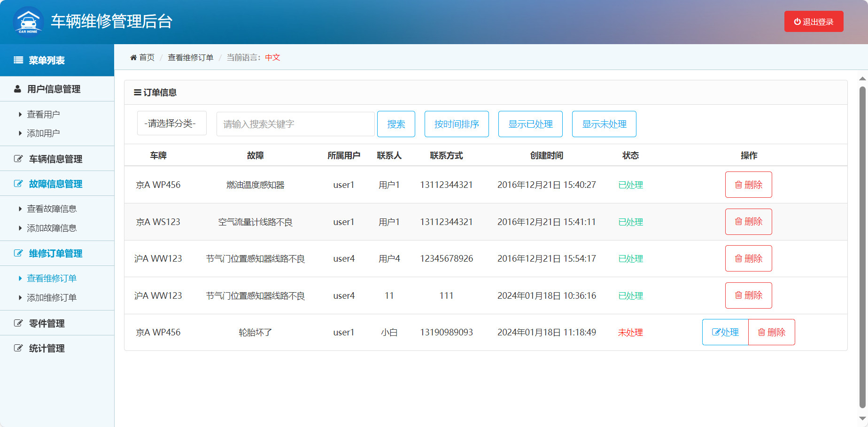This screenshot has height=427, width=868.
Task: Click the edit icon in 处理 button
Action: [716, 332]
